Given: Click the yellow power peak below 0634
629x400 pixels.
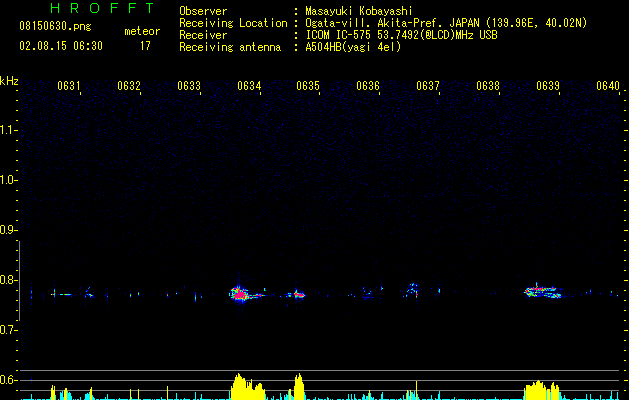Looking at the screenshot, I should pos(248,387).
